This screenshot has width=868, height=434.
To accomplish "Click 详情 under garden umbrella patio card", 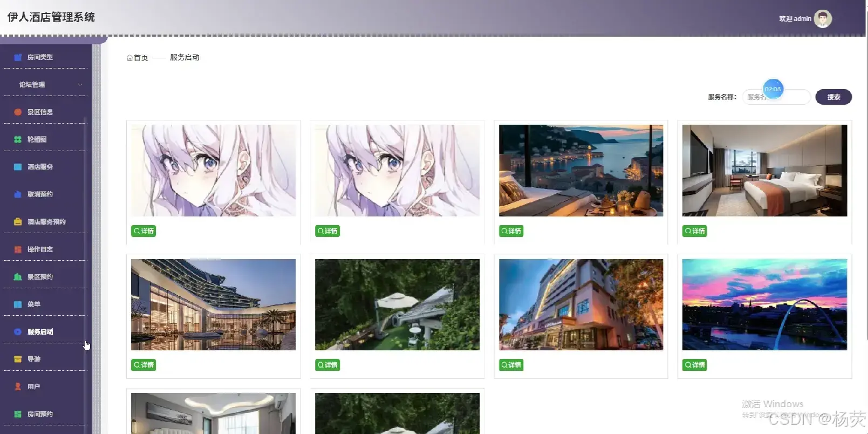I will (327, 365).
